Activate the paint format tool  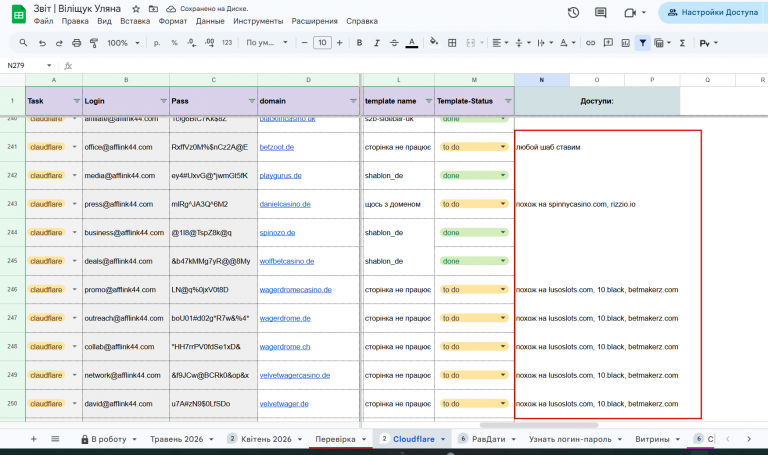coord(94,43)
